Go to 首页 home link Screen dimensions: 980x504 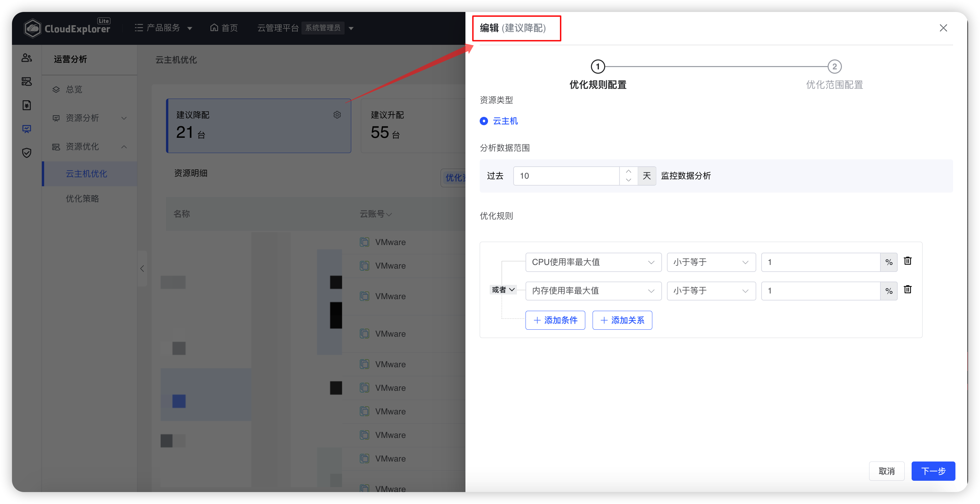tap(224, 28)
